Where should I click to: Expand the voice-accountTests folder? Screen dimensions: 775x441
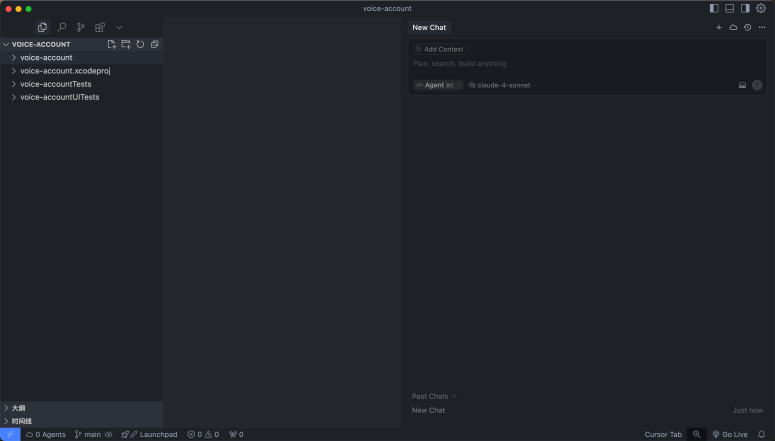(55, 84)
